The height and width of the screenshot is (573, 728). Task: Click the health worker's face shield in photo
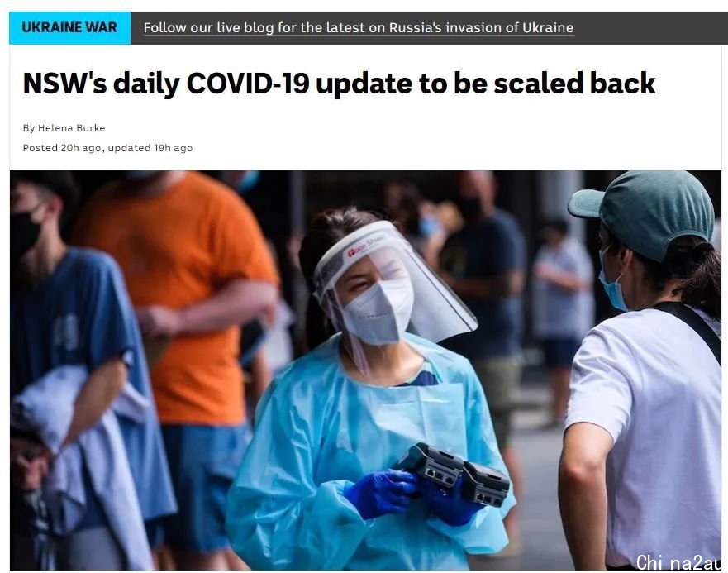(x=395, y=279)
